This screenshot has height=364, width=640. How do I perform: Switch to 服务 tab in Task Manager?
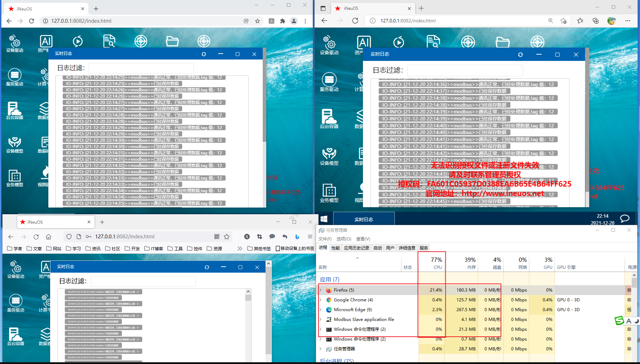pyautogui.click(x=424, y=248)
